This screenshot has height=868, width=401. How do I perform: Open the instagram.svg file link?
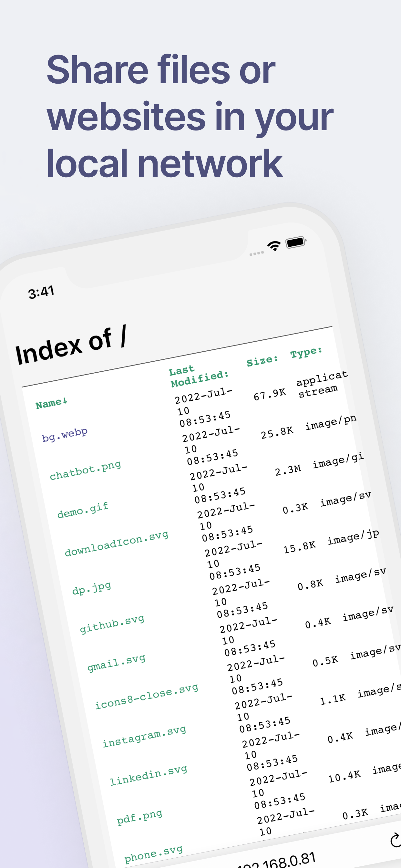click(144, 736)
